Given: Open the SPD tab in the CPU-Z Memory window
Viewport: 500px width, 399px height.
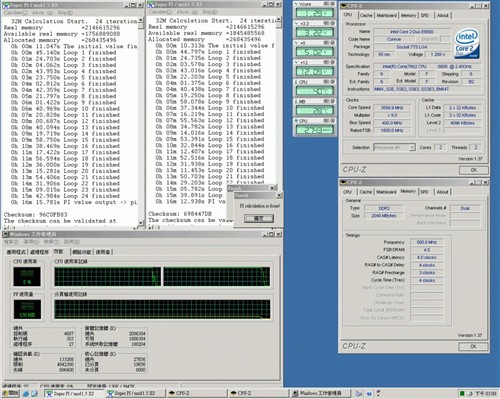Looking at the screenshot, I should (x=424, y=192).
